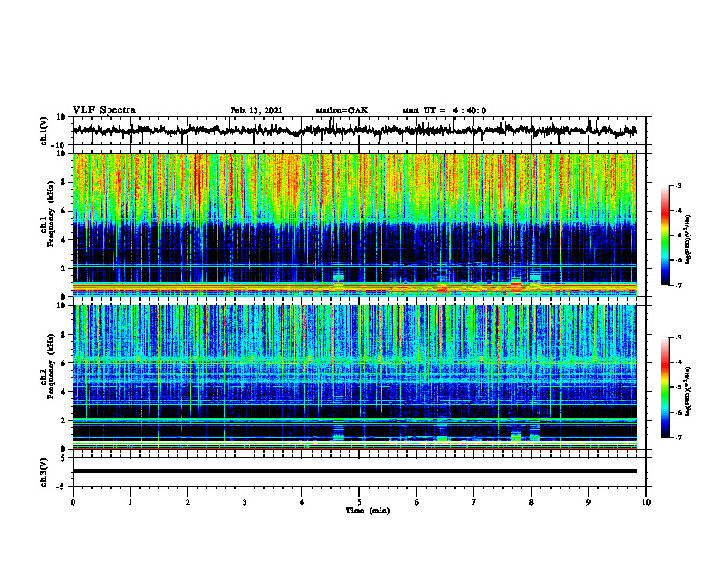Image resolution: width=728 pixels, height=563 pixels.
Task: Click the ch.3 flat voltage trace line
Action: point(354,471)
